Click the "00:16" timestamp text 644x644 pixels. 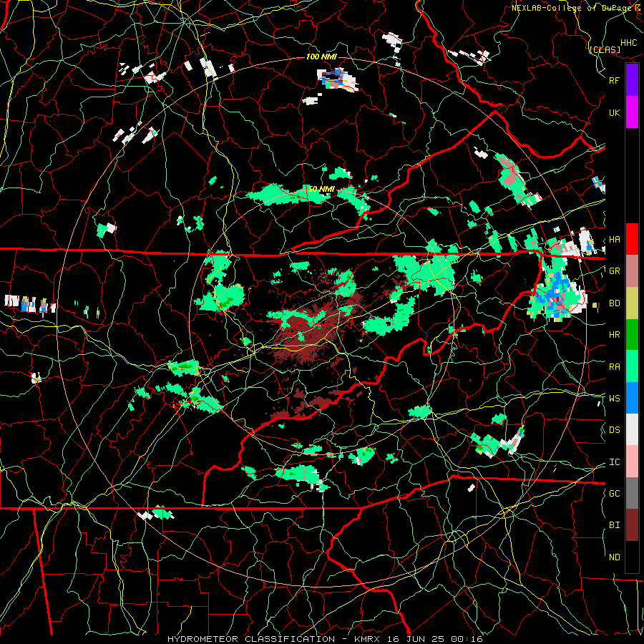pos(466,639)
